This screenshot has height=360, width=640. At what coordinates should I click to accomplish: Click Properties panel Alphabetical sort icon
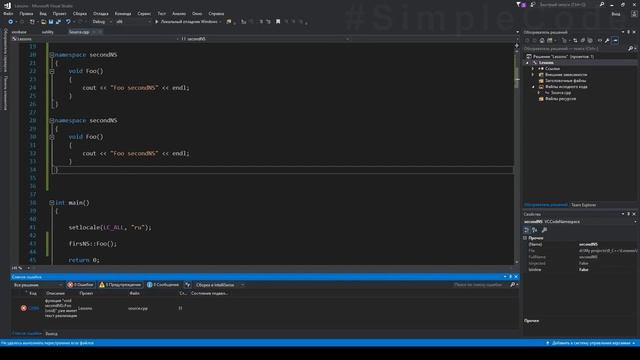[535, 230]
